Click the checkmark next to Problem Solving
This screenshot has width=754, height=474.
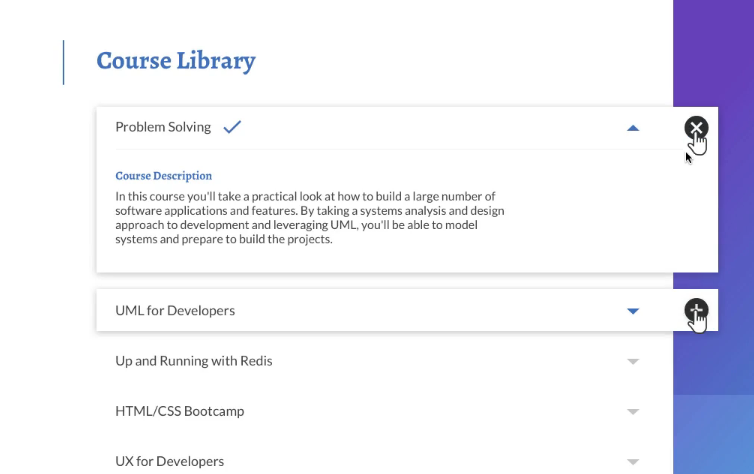coord(232,127)
